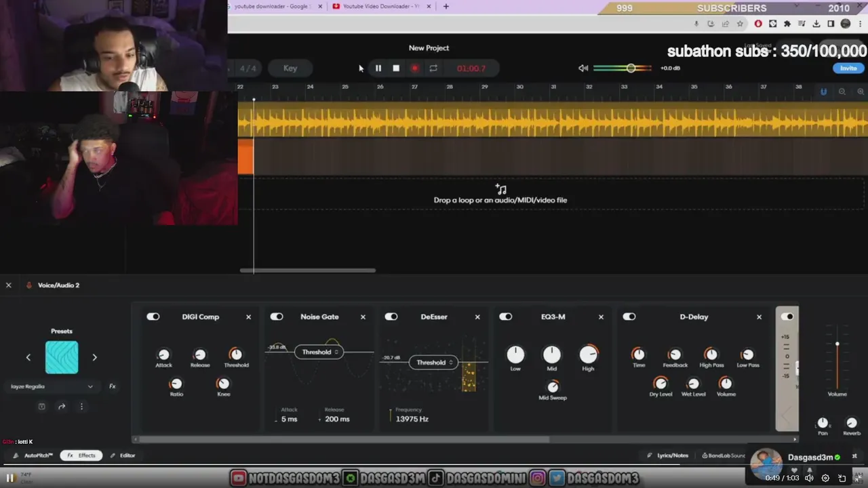Click the red record button
Image resolution: width=868 pixels, height=488 pixels.
pyautogui.click(x=414, y=68)
